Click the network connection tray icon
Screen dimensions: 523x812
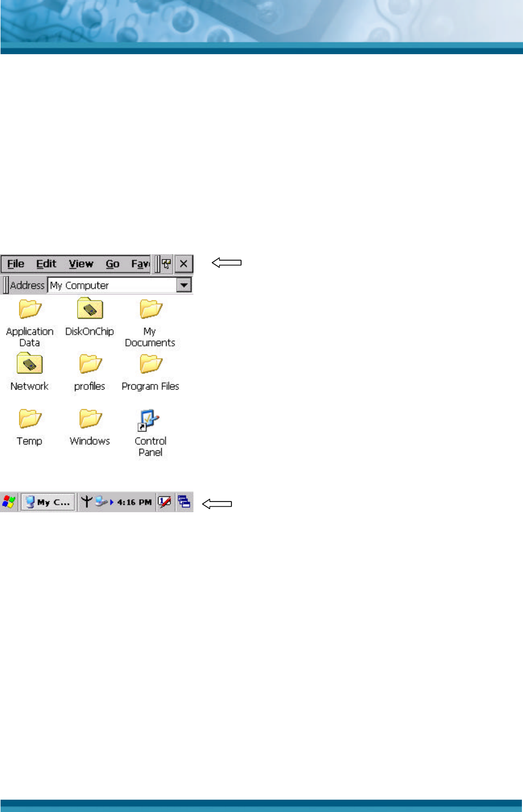click(x=102, y=502)
